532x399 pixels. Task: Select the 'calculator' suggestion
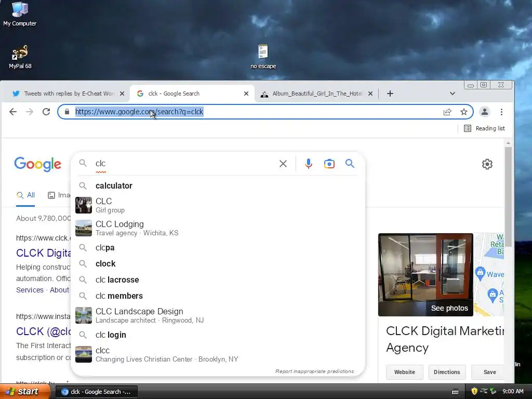218,186
